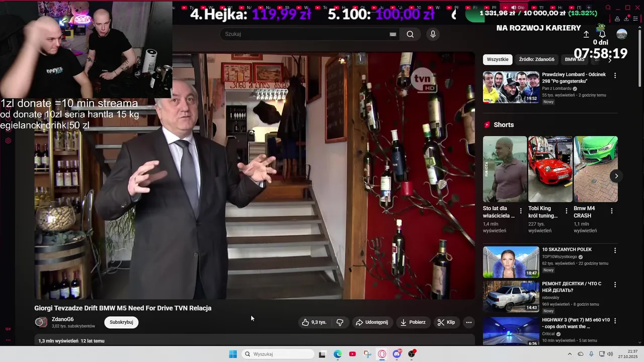
Task: Select the BMW M5 filter chip
Action: [575, 59]
